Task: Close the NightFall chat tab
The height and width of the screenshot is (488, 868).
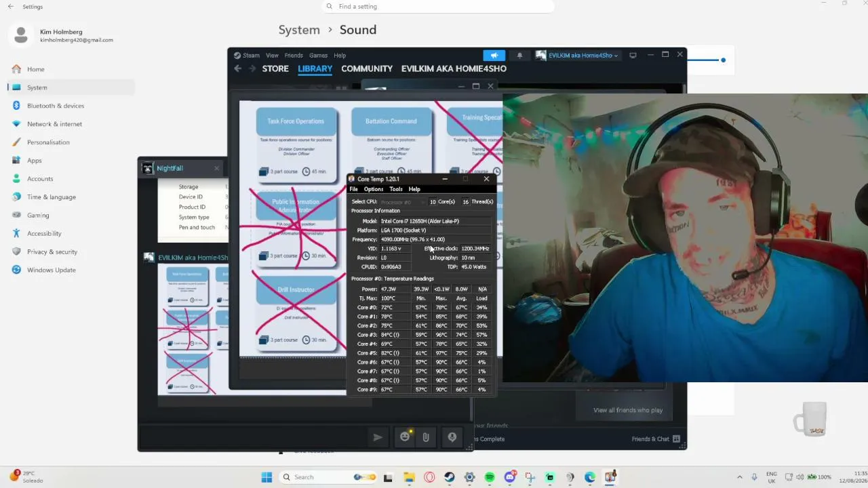Action: (x=217, y=168)
